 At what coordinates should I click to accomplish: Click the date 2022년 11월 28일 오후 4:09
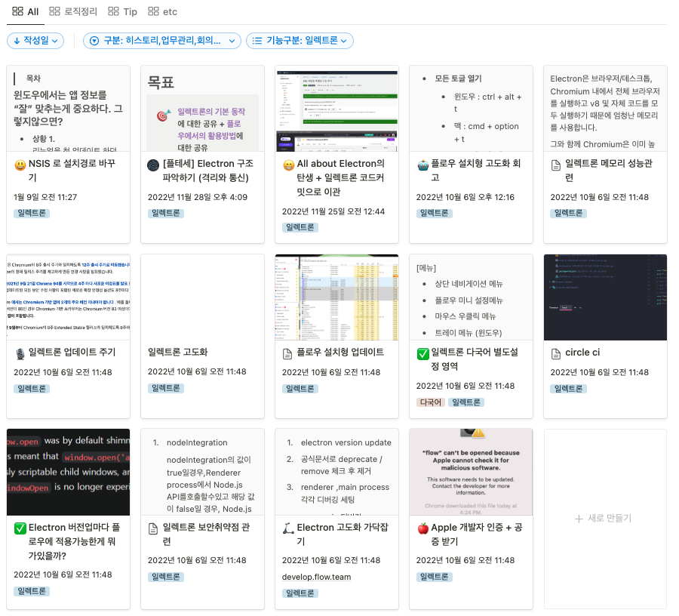198,197
